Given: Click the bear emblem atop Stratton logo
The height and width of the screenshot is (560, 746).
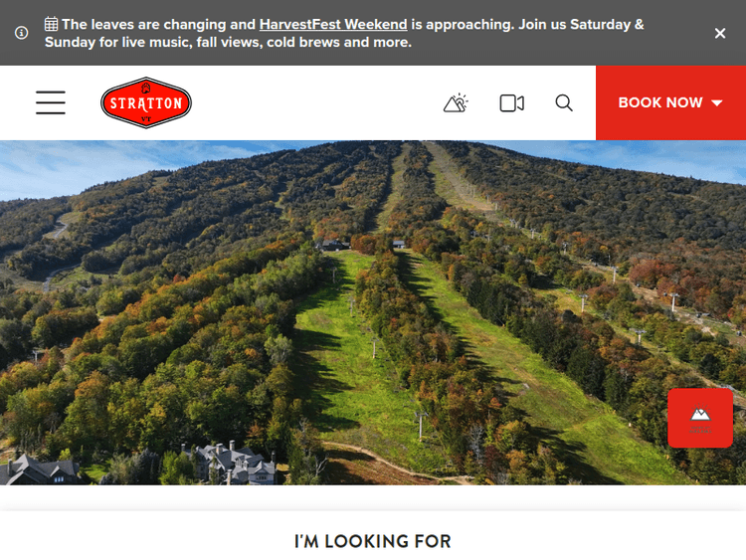Looking at the screenshot, I should click(x=146, y=88).
